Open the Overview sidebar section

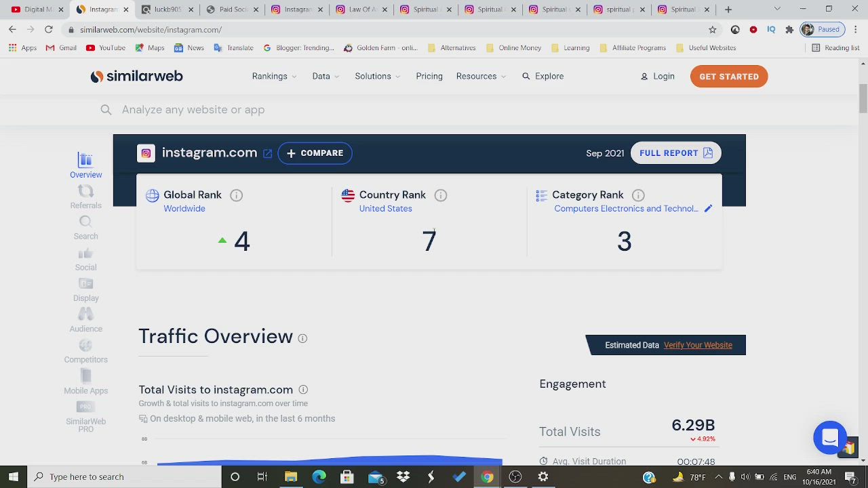(x=85, y=165)
